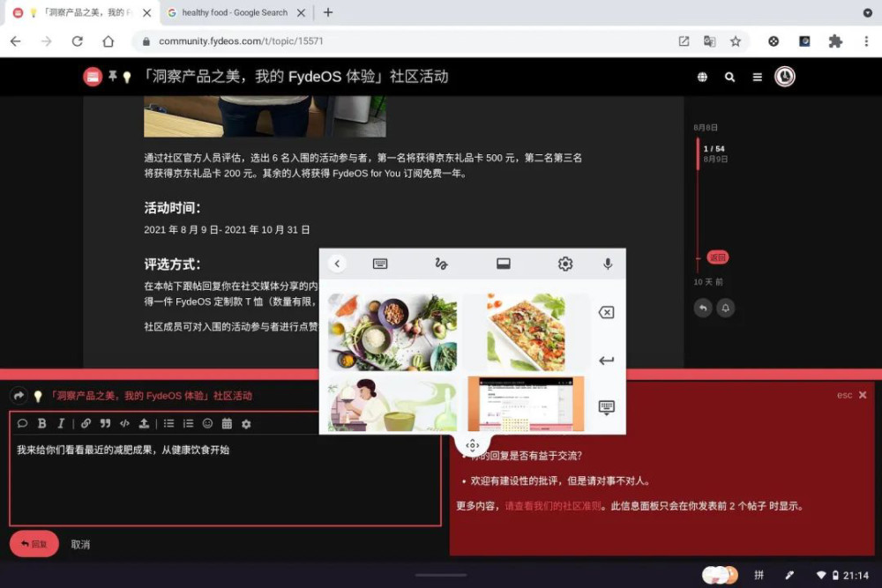Viewport: 882px width, 588px height.
Task: Open editor options gear menu
Action: click(246, 424)
